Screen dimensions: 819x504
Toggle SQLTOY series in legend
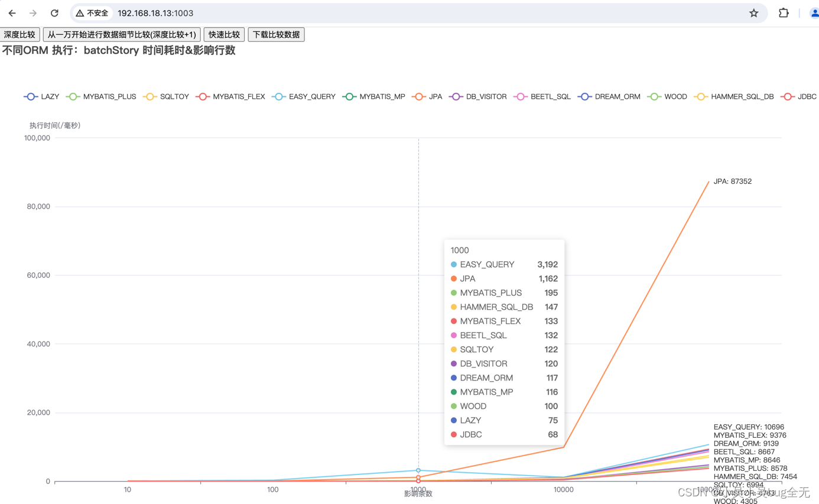(165, 96)
